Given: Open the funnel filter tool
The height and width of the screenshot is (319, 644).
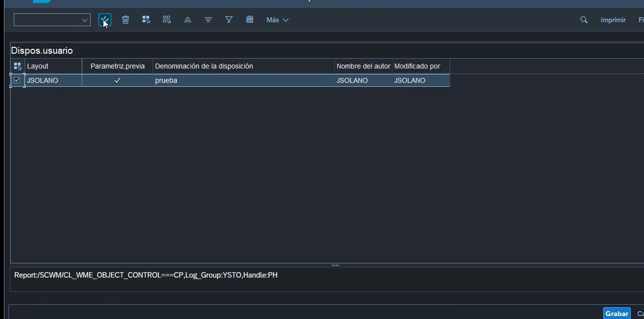Looking at the screenshot, I should point(229,20).
